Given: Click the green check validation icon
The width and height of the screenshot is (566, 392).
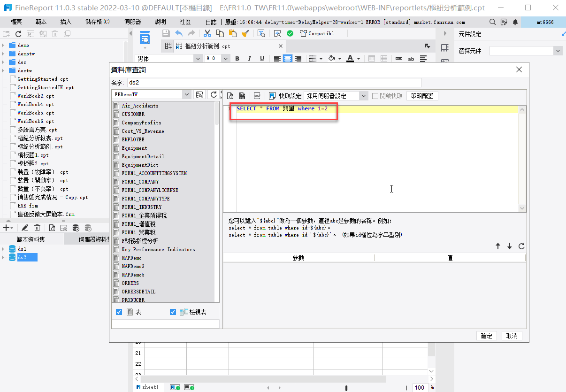Looking at the screenshot, I should [x=290, y=33].
